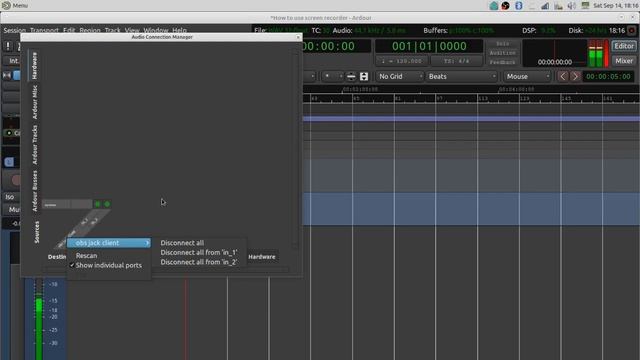Select the Ardour Tracks sources tab
The width and height of the screenshot is (640, 360).
(x=35, y=144)
